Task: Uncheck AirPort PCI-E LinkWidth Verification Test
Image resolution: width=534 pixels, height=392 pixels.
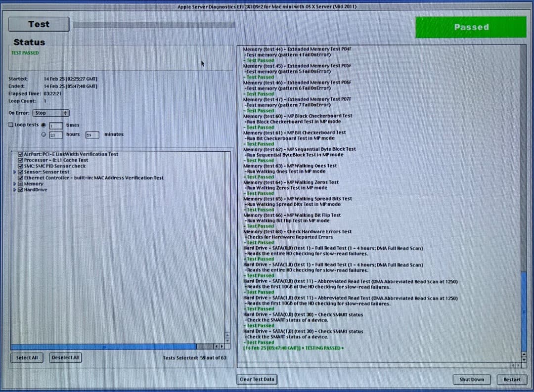Action: pyautogui.click(x=20, y=154)
